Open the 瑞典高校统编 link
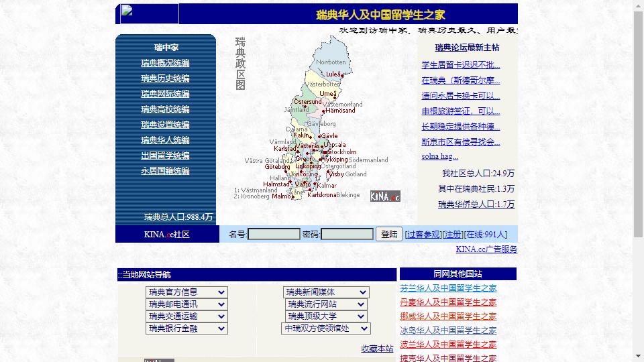Image resolution: width=644 pixels, height=362 pixels. [165, 109]
